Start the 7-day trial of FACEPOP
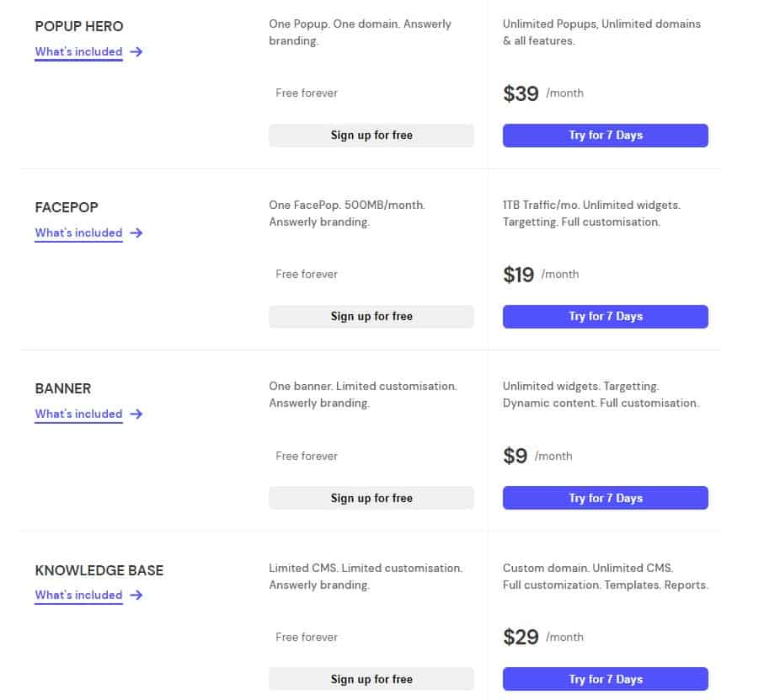Image resolution: width=764 pixels, height=700 pixels. 605,316
